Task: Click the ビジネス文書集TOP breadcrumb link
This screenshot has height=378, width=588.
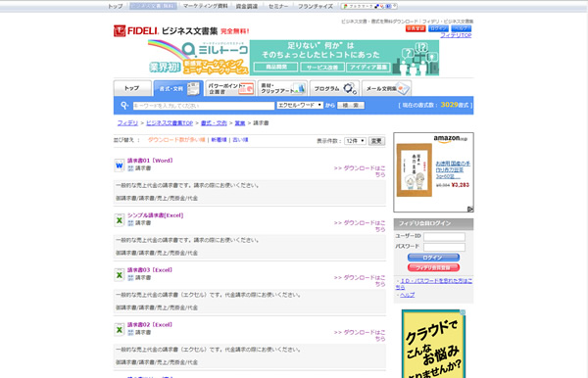Action: tap(170, 122)
